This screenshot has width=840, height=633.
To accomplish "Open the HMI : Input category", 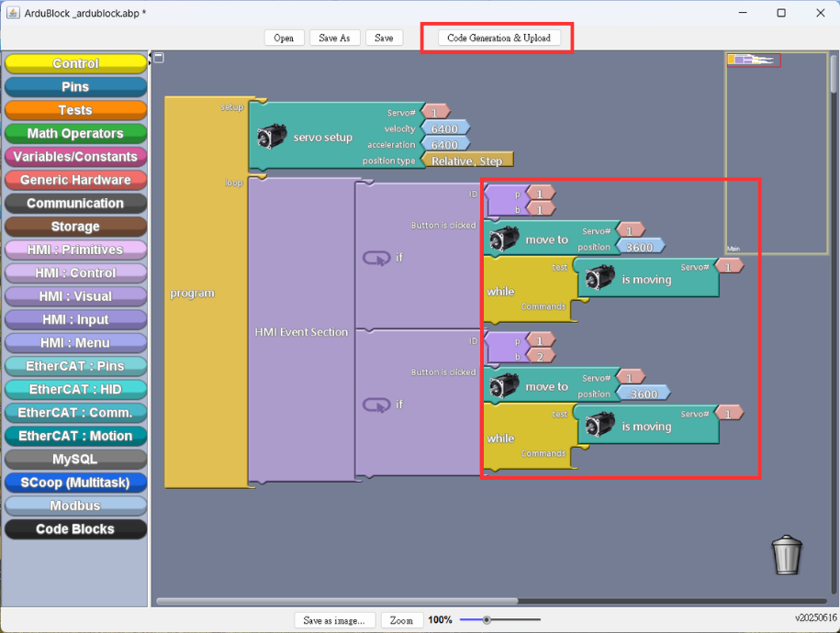I will [75, 320].
